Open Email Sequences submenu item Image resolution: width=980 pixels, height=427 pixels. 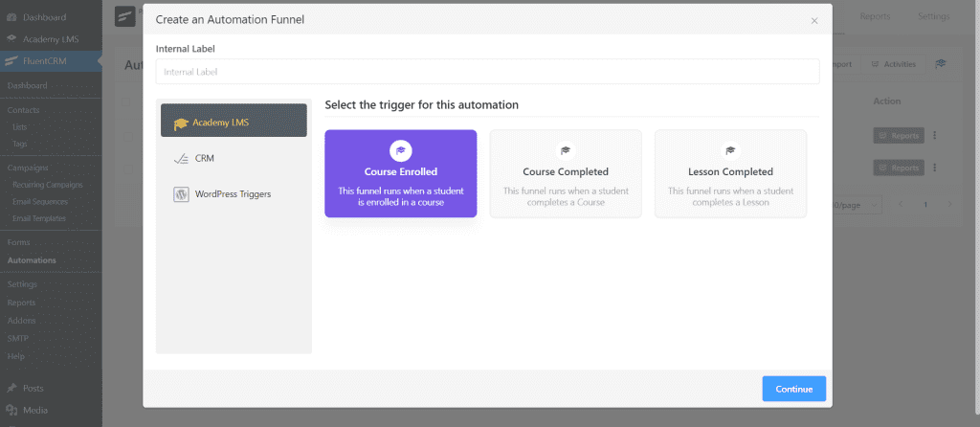click(40, 202)
